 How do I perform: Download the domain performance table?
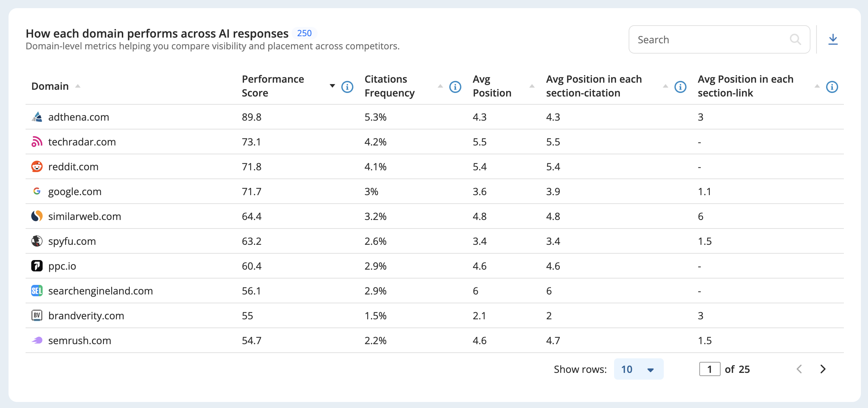tap(833, 39)
